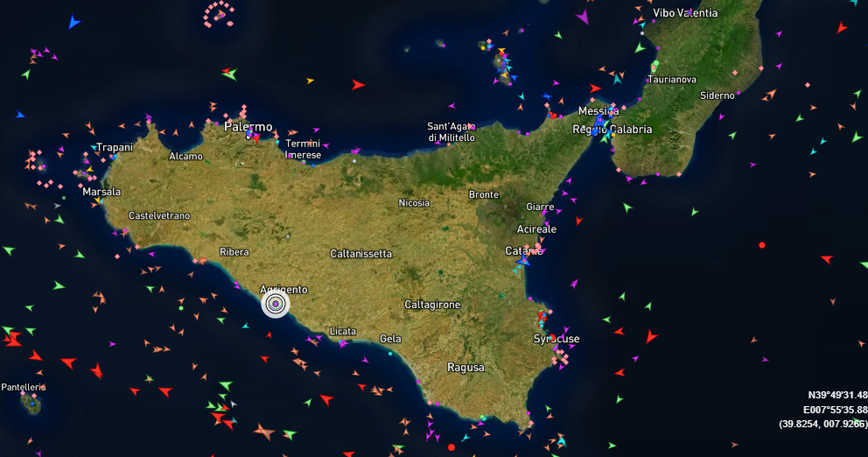Click the concentric circle marker near Agrigento
Viewport: 868px width, 457px height.
point(276,304)
